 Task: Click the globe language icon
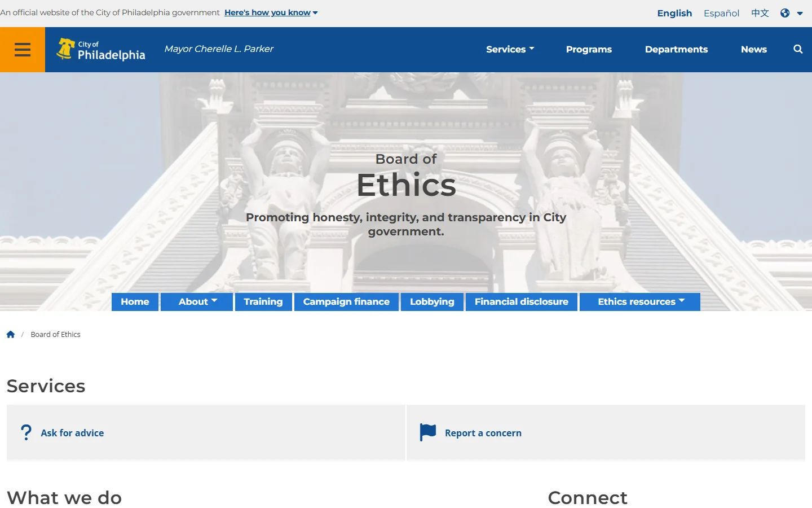tap(785, 13)
